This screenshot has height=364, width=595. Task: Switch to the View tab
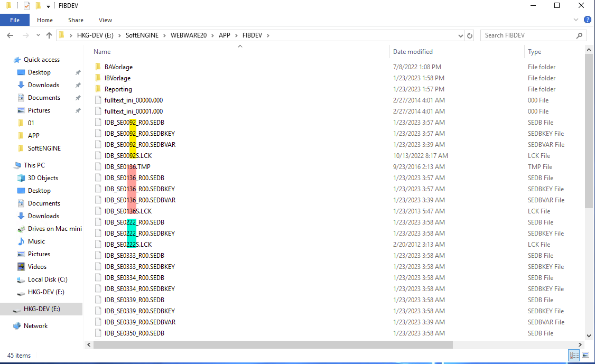click(x=105, y=20)
